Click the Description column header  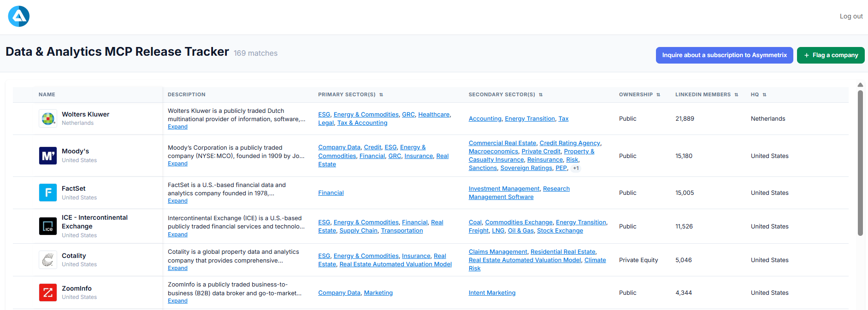(x=187, y=94)
